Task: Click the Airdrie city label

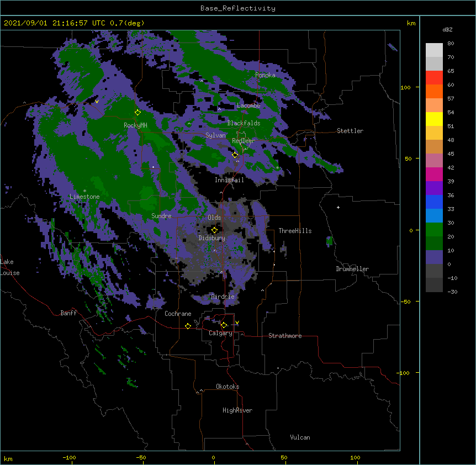Action: tap(223, 297)
